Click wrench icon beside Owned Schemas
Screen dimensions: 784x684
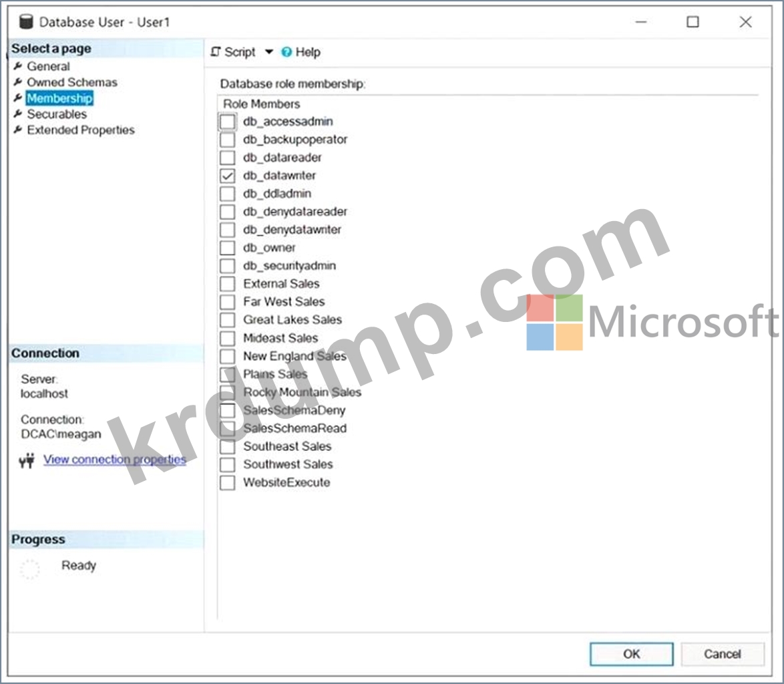(18, 82)
